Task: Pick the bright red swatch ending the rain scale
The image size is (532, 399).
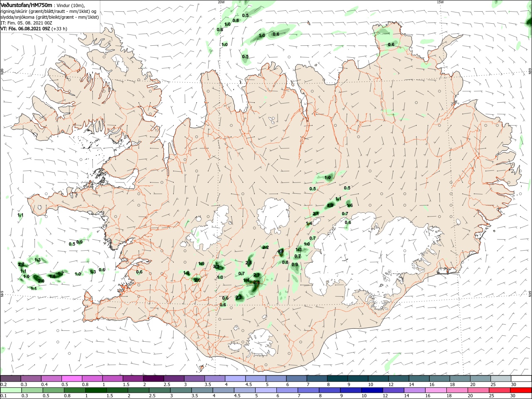Action: 521,390
